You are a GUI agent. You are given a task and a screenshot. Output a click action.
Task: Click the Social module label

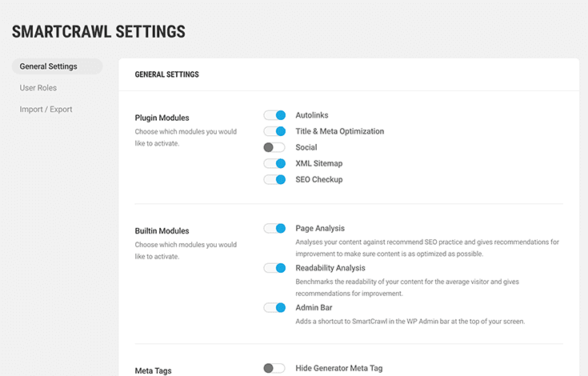pyautogui.click(x=306, y=147)
